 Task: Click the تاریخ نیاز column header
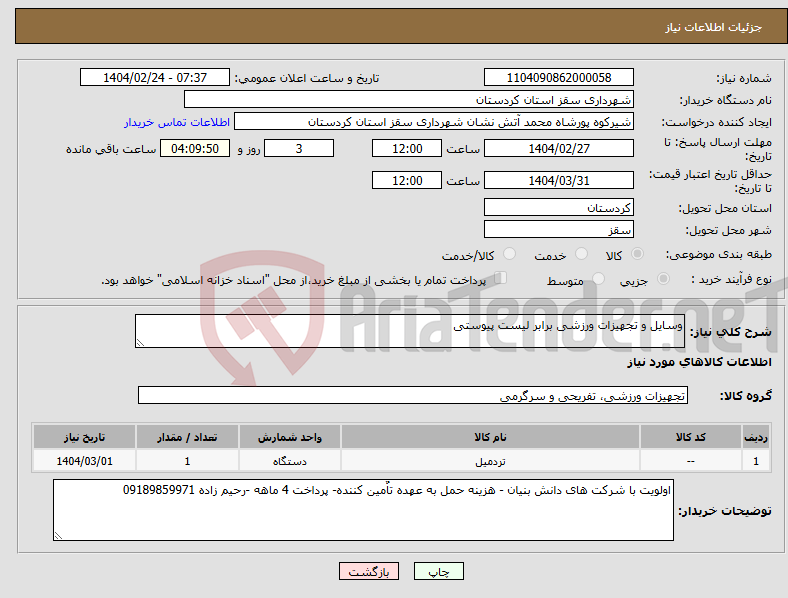(84, 437)
